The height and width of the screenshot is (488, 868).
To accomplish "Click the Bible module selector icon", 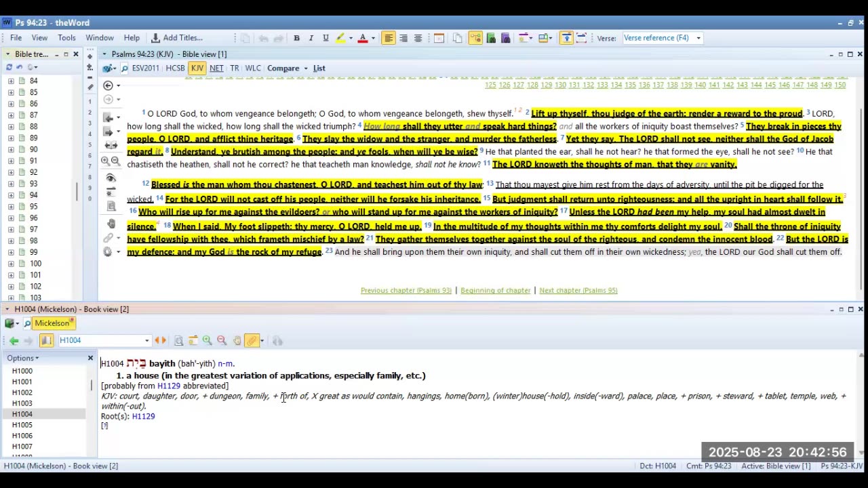I will point(108,68).
